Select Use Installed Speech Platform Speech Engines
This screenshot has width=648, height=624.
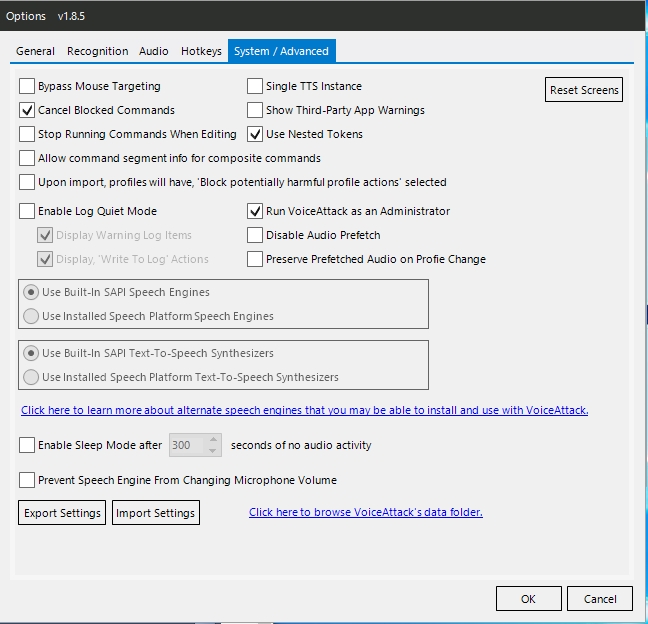coord(31,317)
